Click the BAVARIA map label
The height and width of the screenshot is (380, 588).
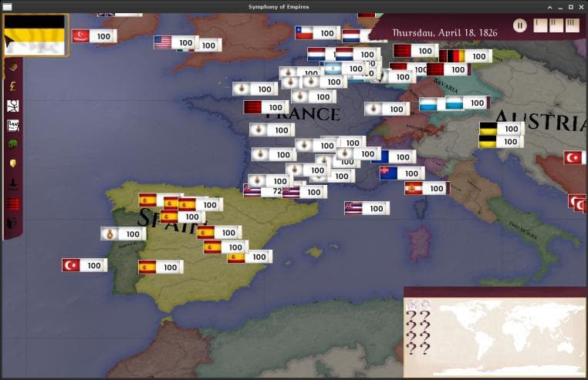click(445, 86)
